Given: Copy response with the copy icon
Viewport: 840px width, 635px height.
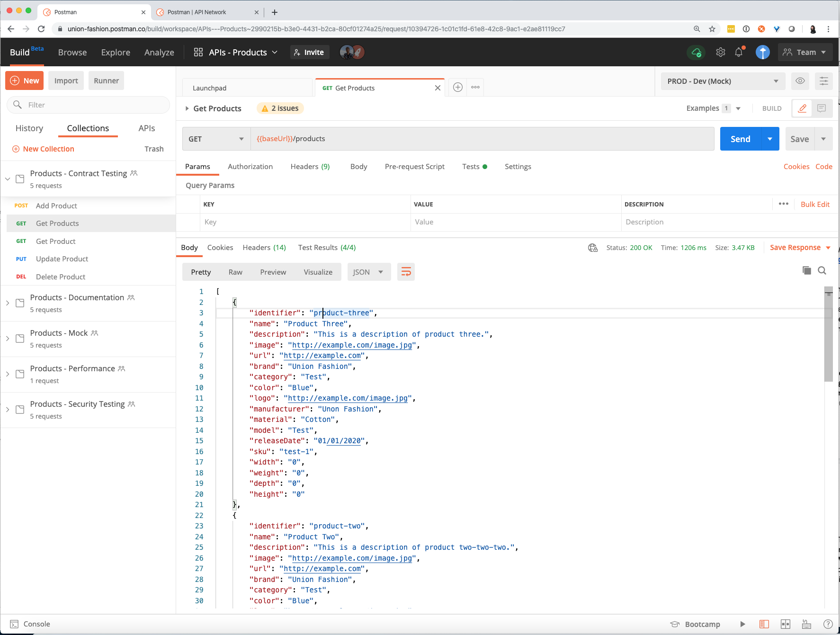Looking at the screenshot, I should coord(807,270).
